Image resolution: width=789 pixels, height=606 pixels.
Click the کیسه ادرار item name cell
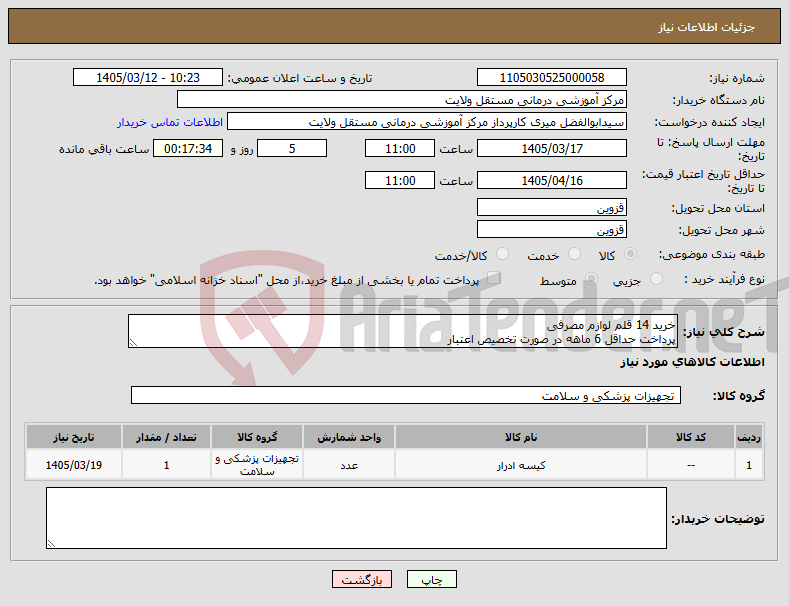pos(521,465)
